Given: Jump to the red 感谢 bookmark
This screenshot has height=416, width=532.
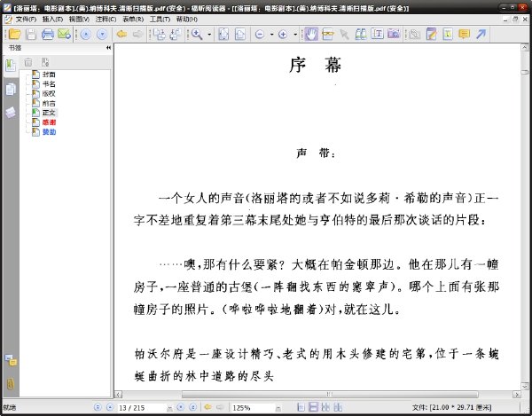Looking at the screenshot, I should (x=49, y=122).
